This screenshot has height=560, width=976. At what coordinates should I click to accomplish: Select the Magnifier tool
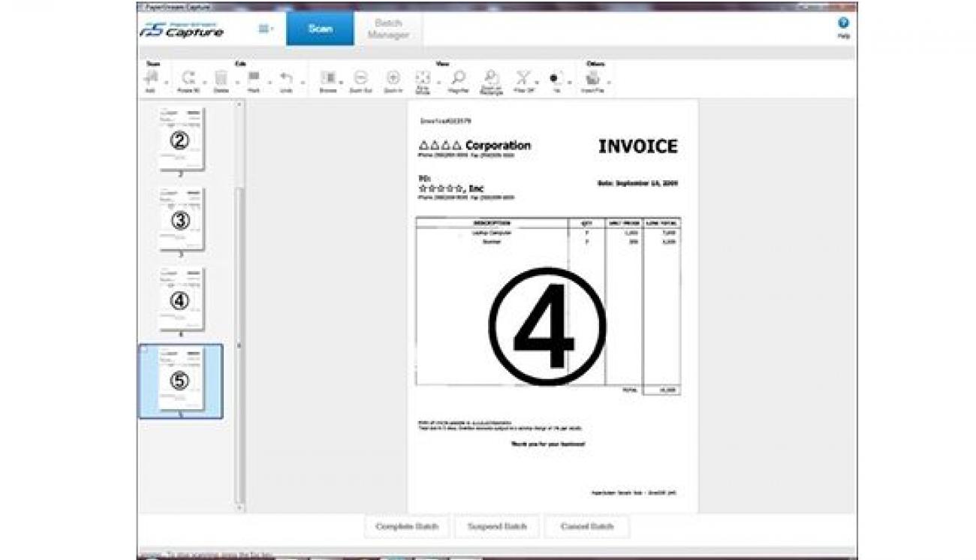tap(458, 78)
